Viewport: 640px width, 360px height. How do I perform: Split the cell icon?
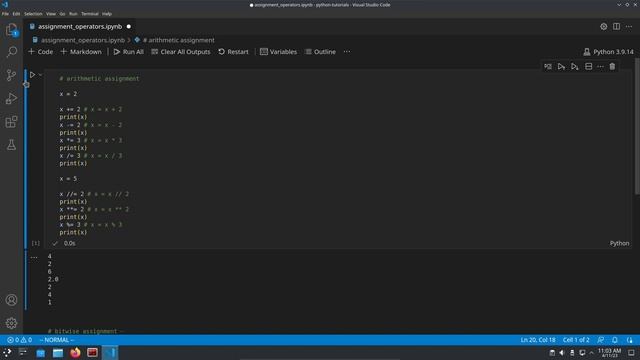(x=589, y=67)
